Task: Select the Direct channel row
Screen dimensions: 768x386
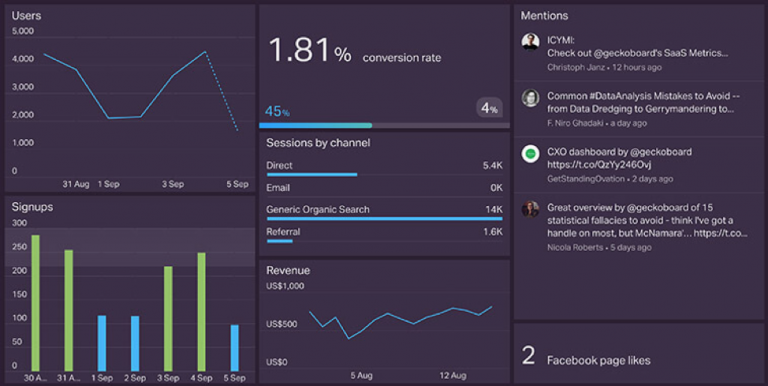Action: (x=384, y=168)
